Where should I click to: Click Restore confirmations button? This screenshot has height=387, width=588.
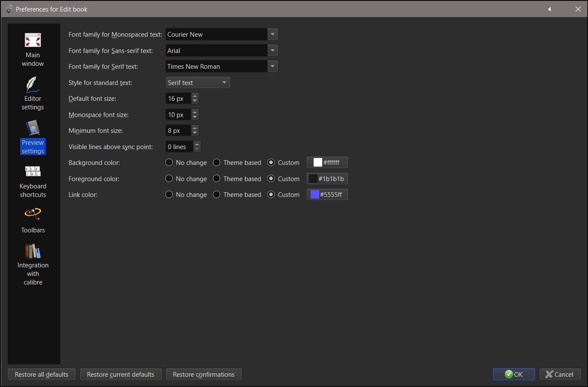pos(203,374)
